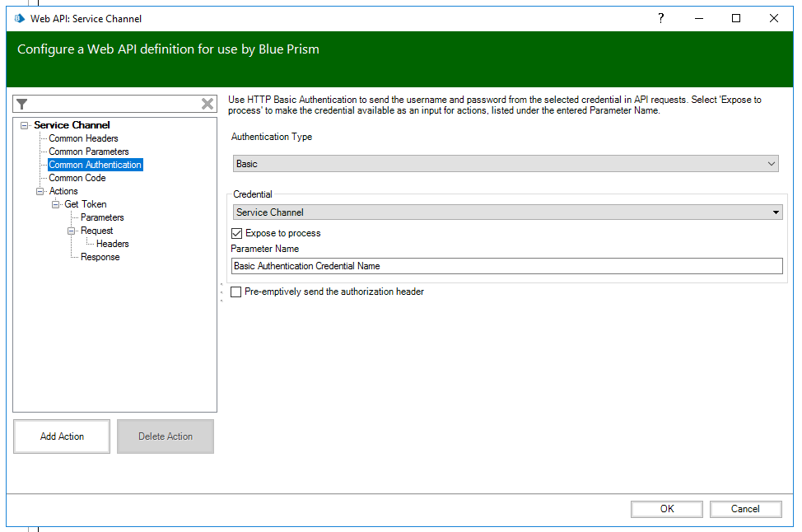Select Common Code tree item
Viewport: 802px width, 532px height.
click(77, 178)
